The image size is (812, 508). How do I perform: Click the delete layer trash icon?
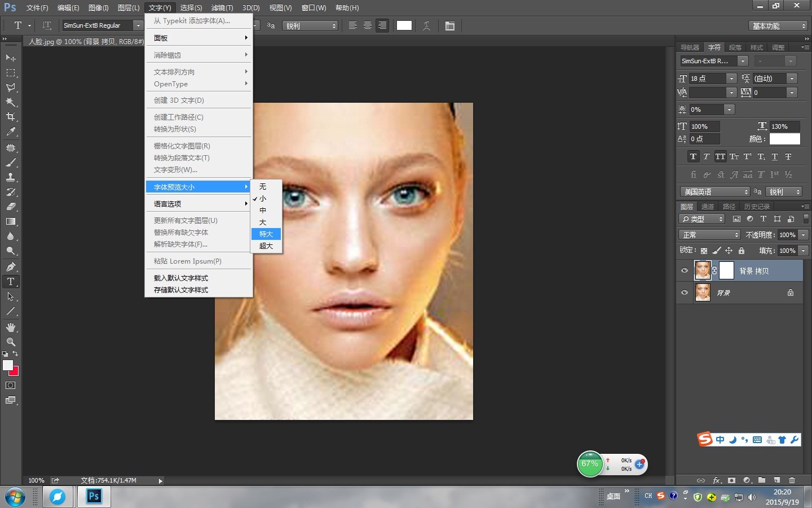tap(792, 480)
